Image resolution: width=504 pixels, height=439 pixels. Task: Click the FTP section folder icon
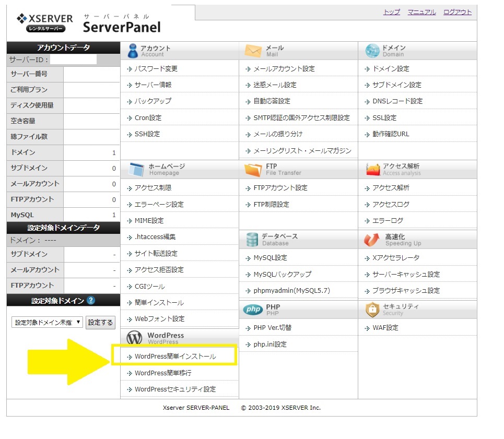(253, 170)
